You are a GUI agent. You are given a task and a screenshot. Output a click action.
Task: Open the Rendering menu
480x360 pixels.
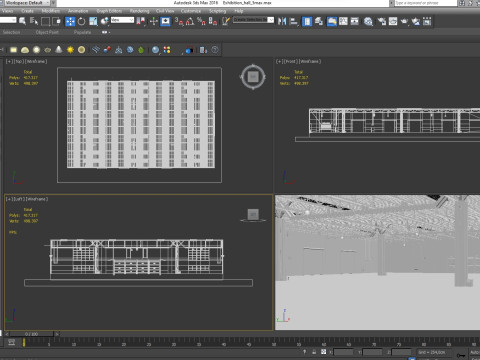point(139,11)
